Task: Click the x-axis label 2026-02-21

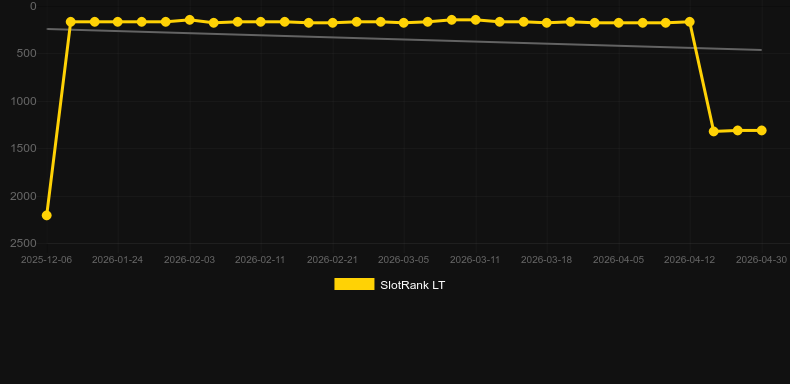Action: tap(333, 260)
